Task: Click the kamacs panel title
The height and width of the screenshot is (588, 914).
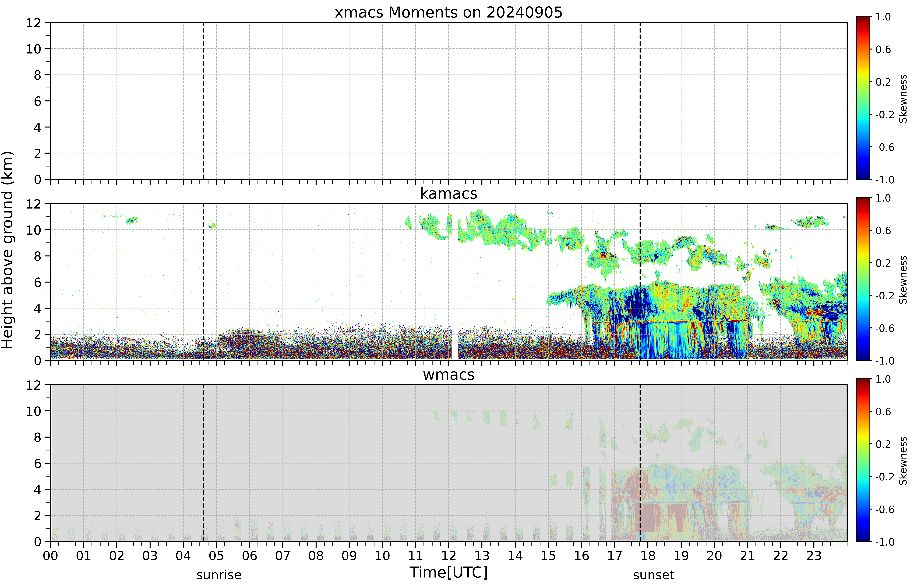Action: 449,194
